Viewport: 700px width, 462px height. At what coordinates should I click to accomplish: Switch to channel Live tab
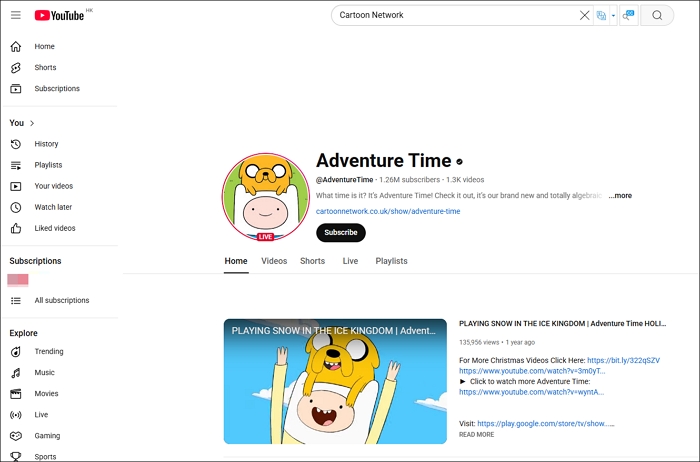coord(350,261)
